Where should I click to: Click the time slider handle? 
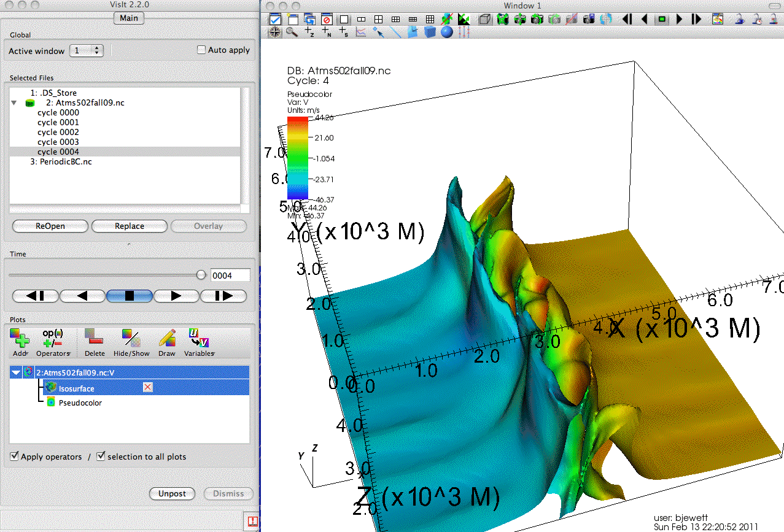pyautogui.click(x=201, y=276)
